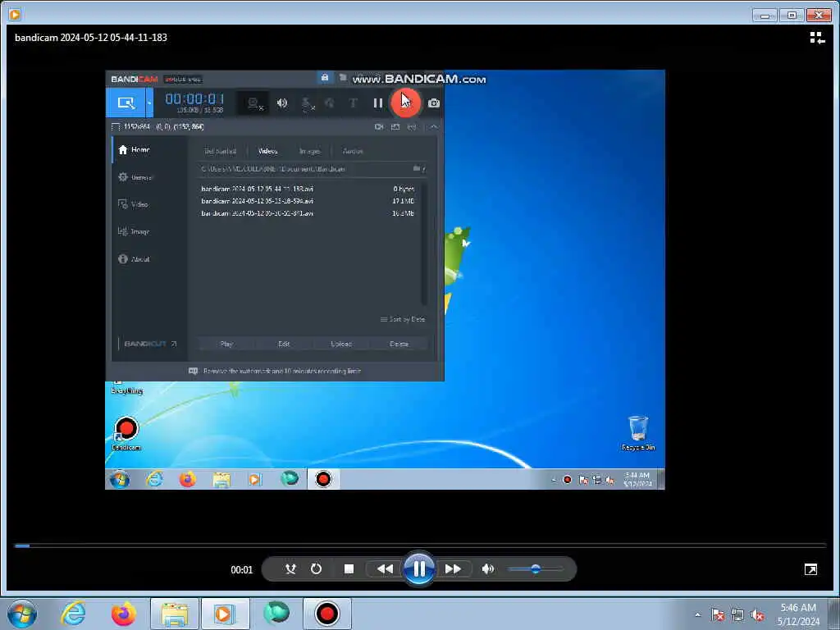Open the clock showing 5:46 AM
The width and height of the screenshot is (840, 630).
pos(798,614)
